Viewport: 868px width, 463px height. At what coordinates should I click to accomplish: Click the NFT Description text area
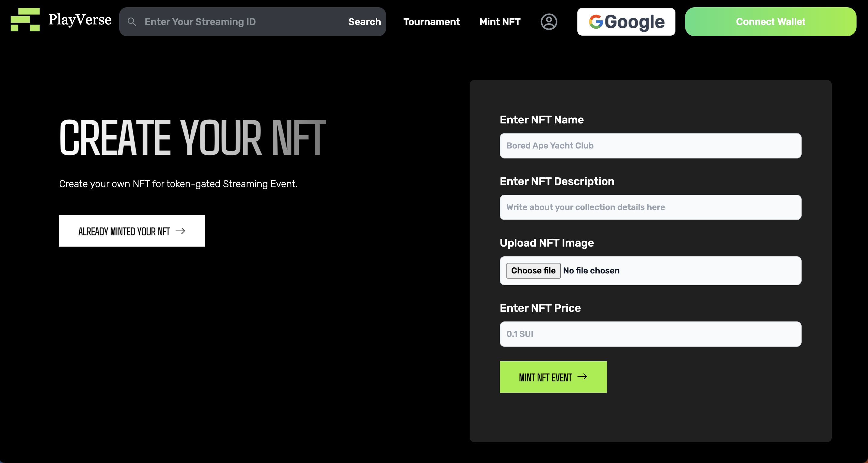[x=650, y=207]
